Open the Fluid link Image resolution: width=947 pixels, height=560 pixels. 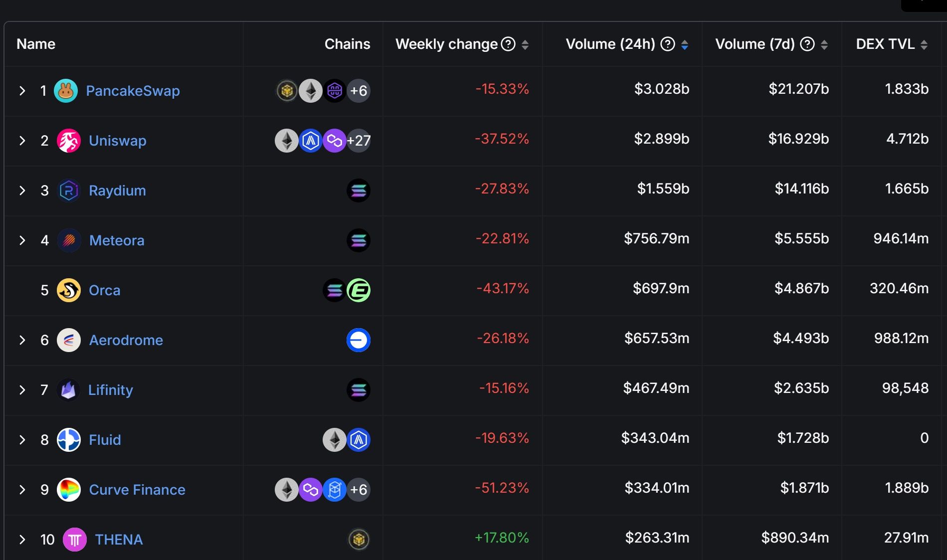tap(105, 440)
